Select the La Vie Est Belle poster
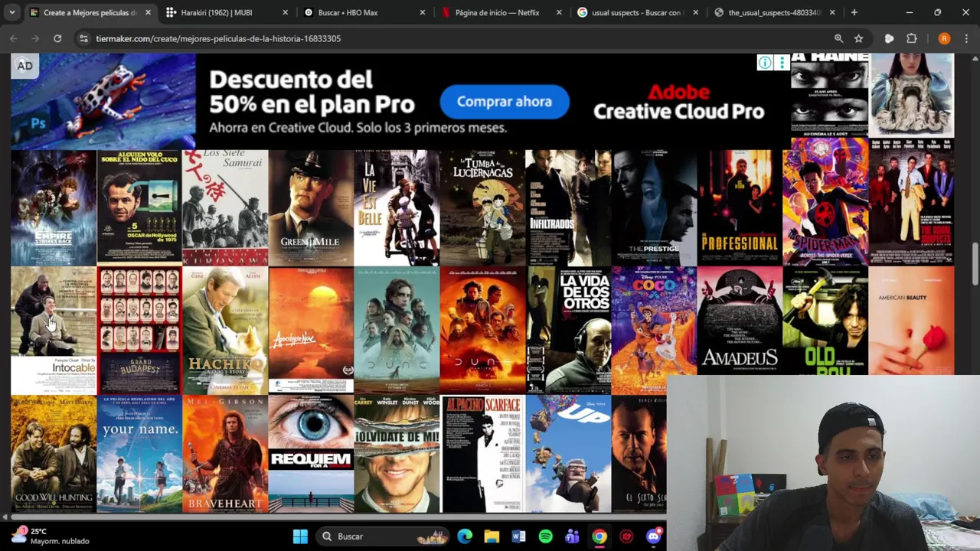The height and width of the screenshot is (551, 980). tap(397, 207)
